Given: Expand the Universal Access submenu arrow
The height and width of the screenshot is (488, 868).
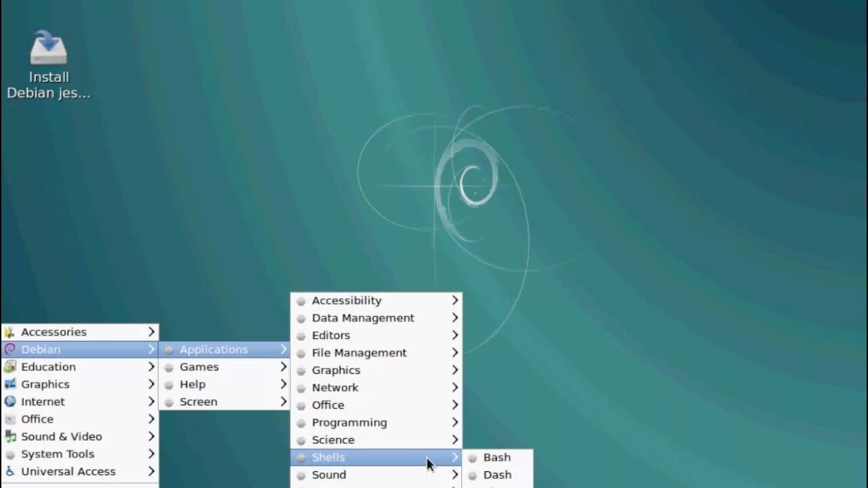Looking at the screenshot, I should pos(151,472).
